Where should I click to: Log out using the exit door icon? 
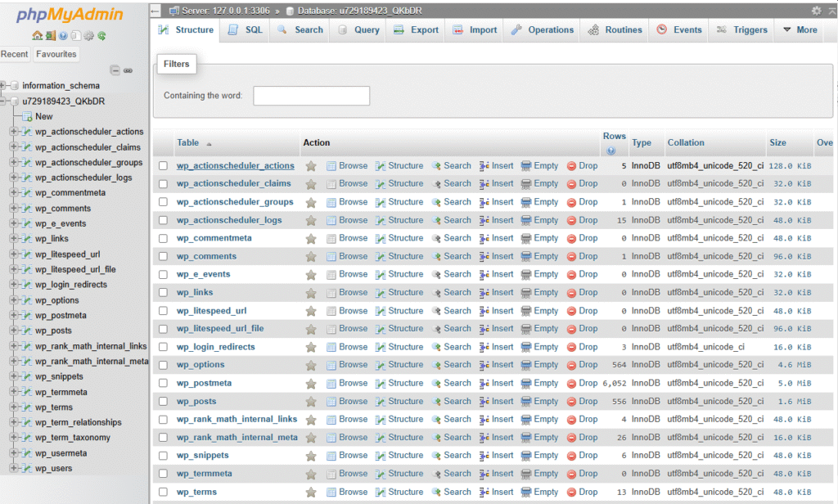[51, 36]
